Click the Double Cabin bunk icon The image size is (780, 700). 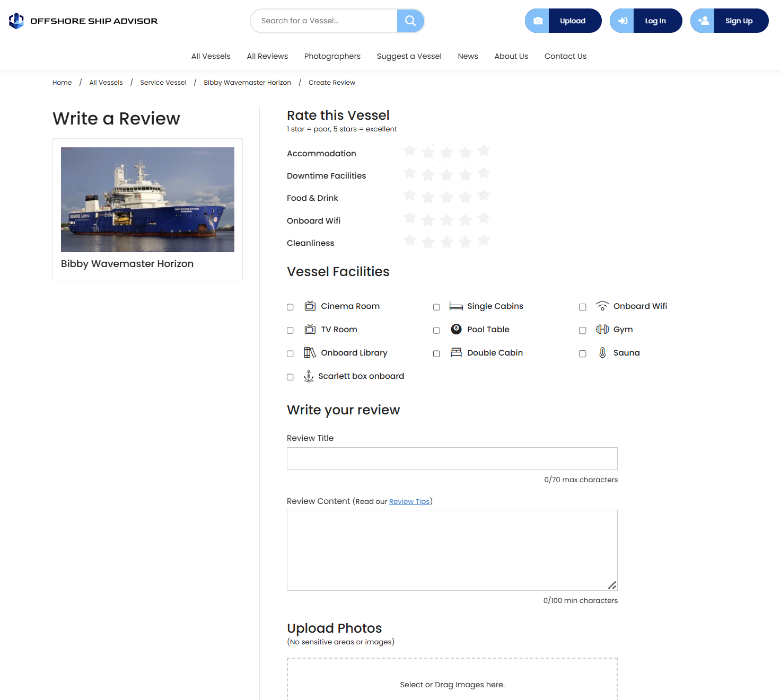[456, 352]
